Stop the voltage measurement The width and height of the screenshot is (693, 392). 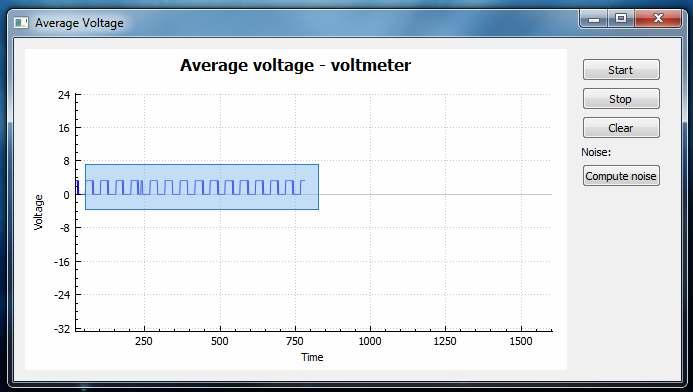tap(621, 99)
